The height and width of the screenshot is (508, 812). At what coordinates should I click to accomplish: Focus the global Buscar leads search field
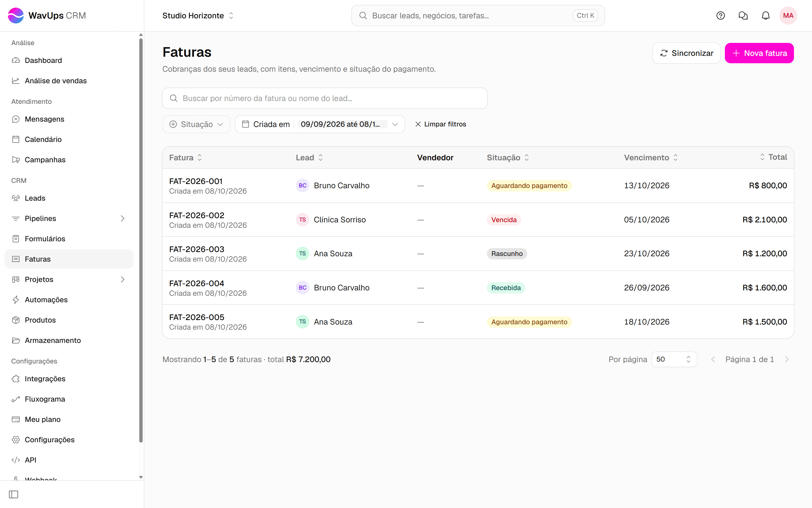pos(478,16)
